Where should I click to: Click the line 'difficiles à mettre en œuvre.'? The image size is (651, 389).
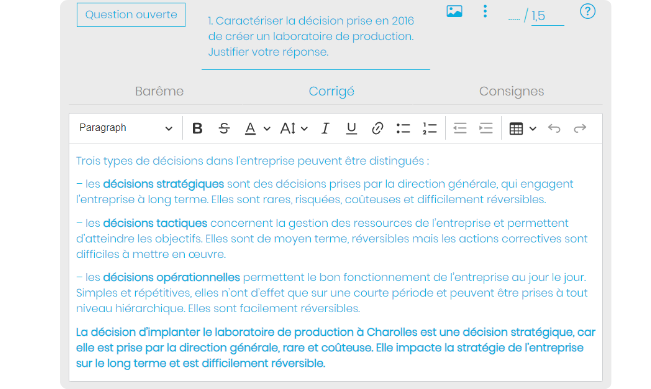[151, 254]
